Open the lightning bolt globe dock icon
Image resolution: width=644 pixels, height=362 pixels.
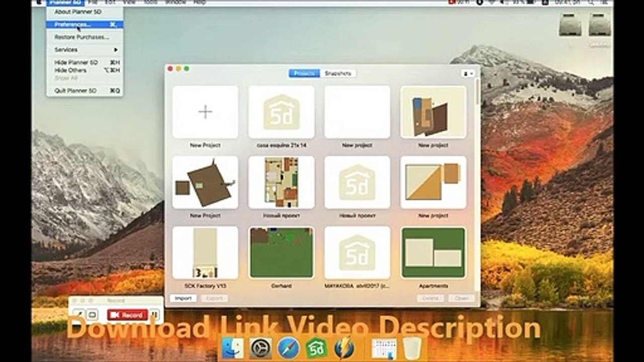[x=345, y=348]
